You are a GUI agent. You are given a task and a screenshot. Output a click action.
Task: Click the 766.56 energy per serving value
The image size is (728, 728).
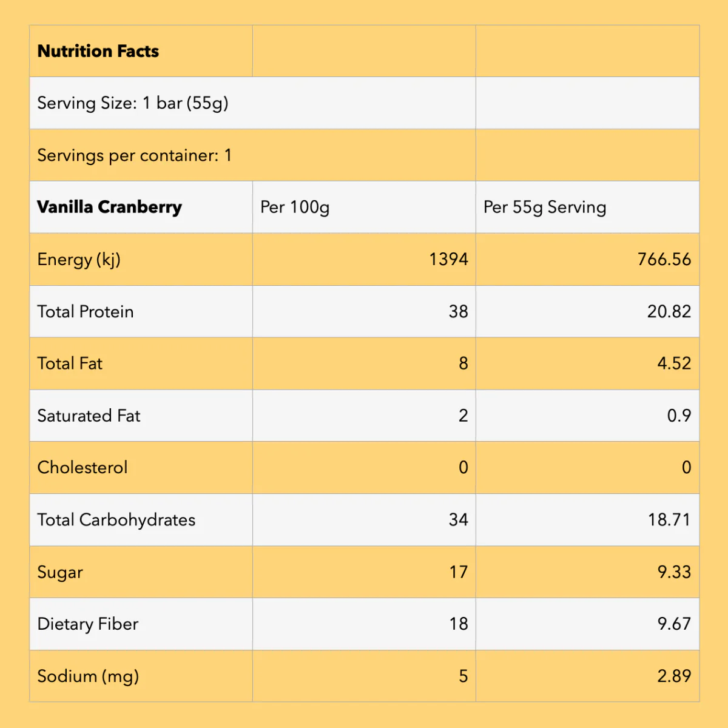tap(664, 260)
